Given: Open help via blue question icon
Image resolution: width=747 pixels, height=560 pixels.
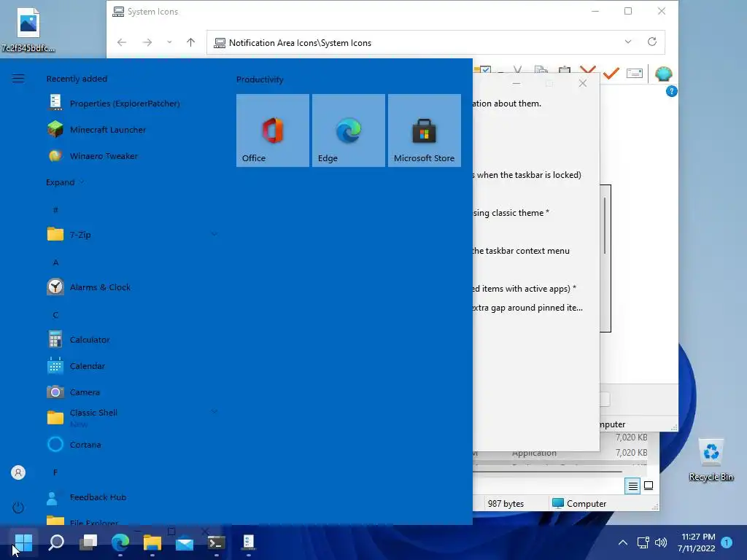Looking at the screenshot, I should (x=671, y=91).
